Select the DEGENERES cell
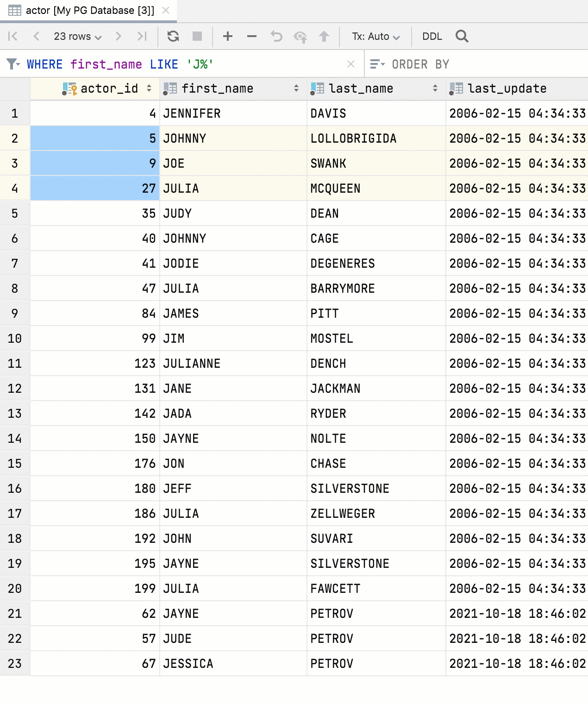Viewport: 588px width, 704px height. tap(376, 264)
